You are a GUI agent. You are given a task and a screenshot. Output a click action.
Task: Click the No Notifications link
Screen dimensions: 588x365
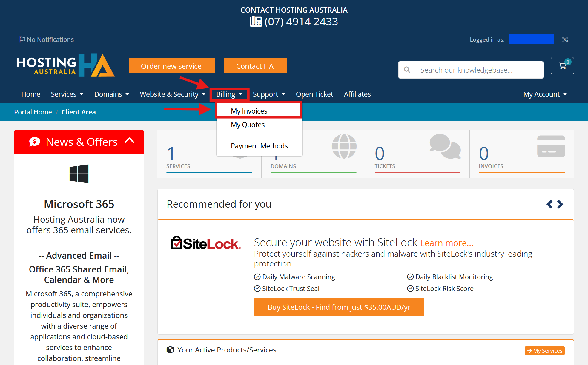47,39
